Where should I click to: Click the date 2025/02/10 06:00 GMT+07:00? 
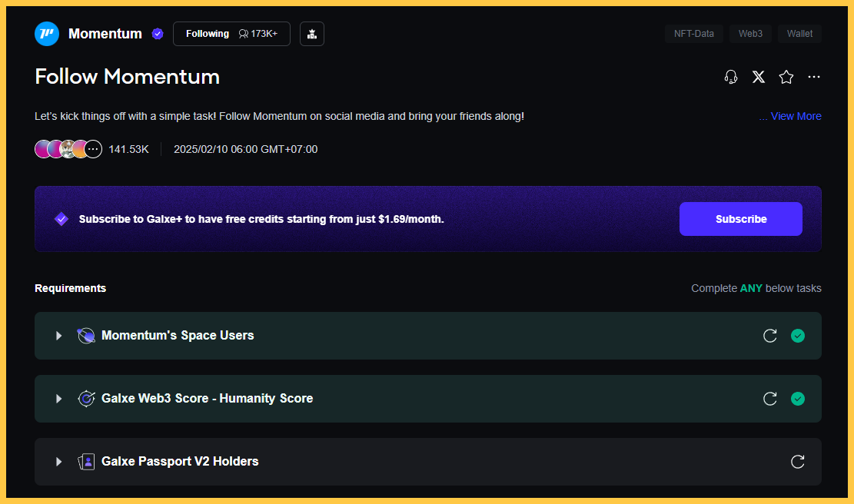tap(246, 149)
